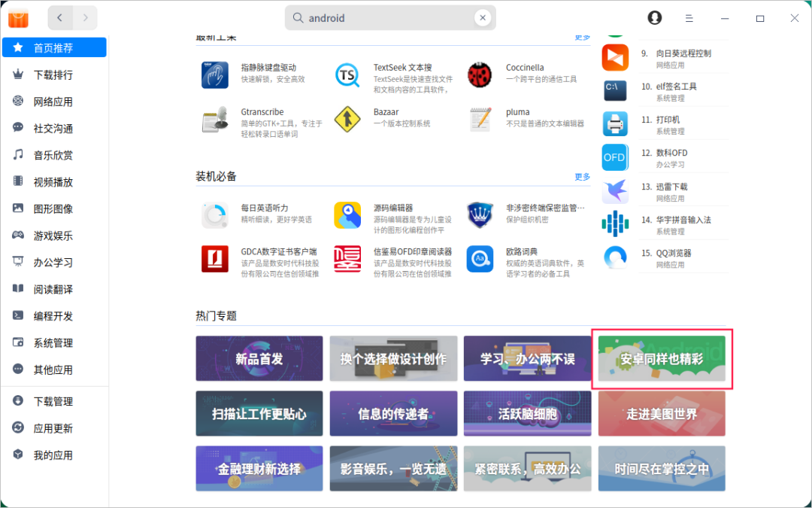This screenshot has height=508, width=812.
Task: Open the 扫描让工作更贴心 topic banner
Action: 259,413
